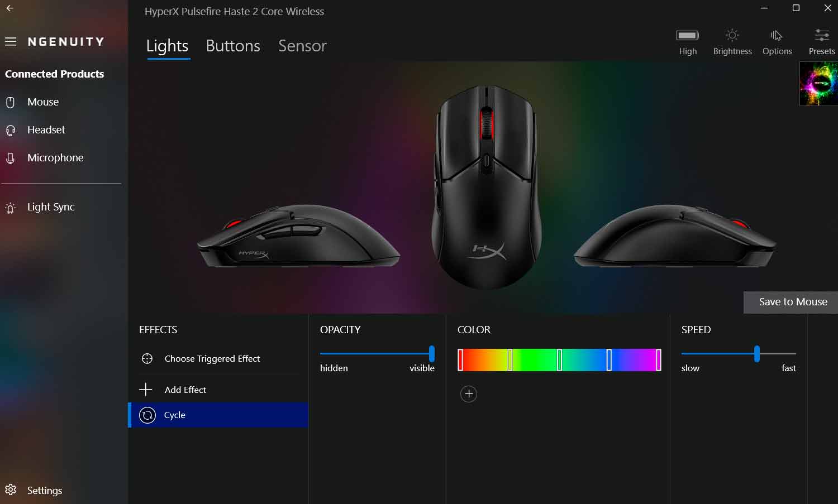Click the Cycle effect icon
The image size is (838, 504).
pyautogui.click(x=147, y=415)
